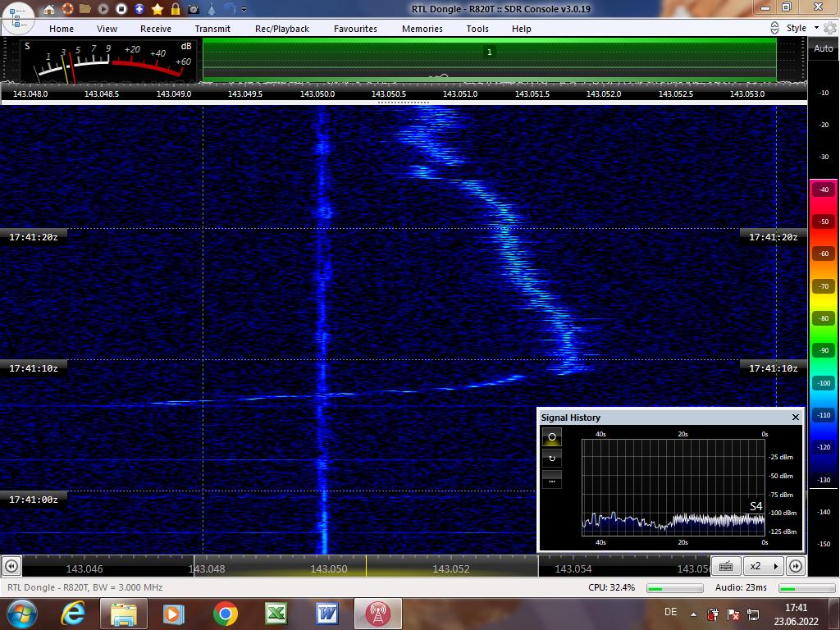The image size is (840, 630).
Task: Click the Auto level button above color scale
Action: click(824, 48)
